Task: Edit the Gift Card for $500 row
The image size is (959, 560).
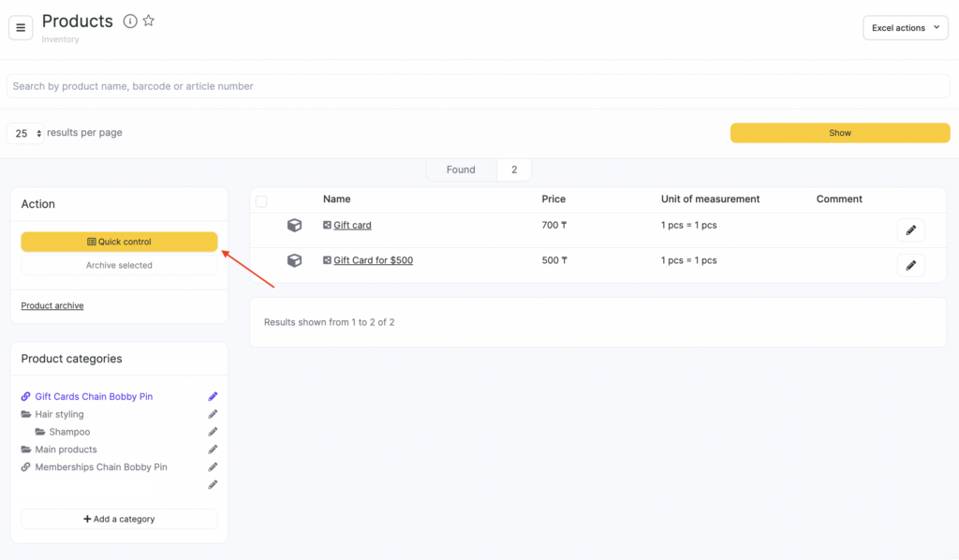Action: 910,266
